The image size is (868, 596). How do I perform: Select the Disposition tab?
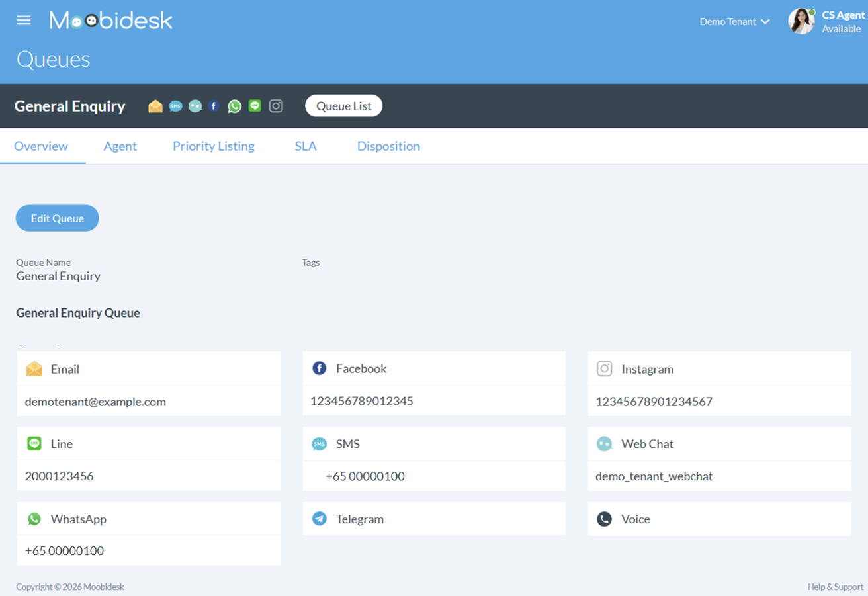pos(388,146)
